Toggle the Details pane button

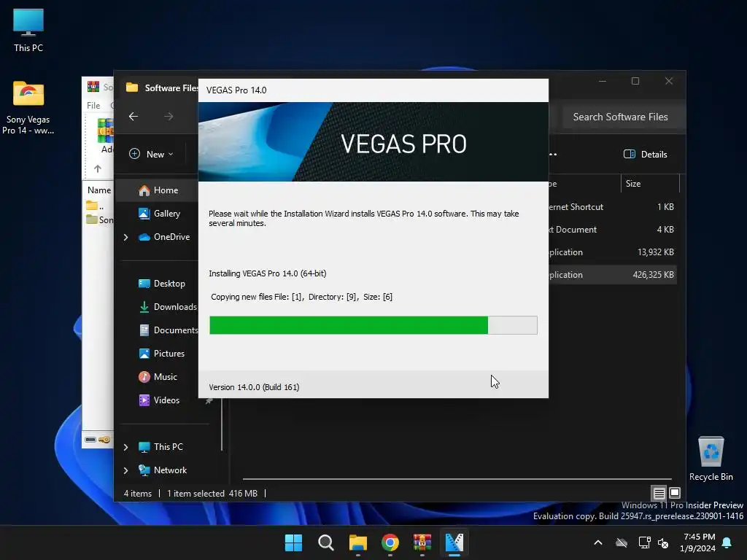pos(645,154)
